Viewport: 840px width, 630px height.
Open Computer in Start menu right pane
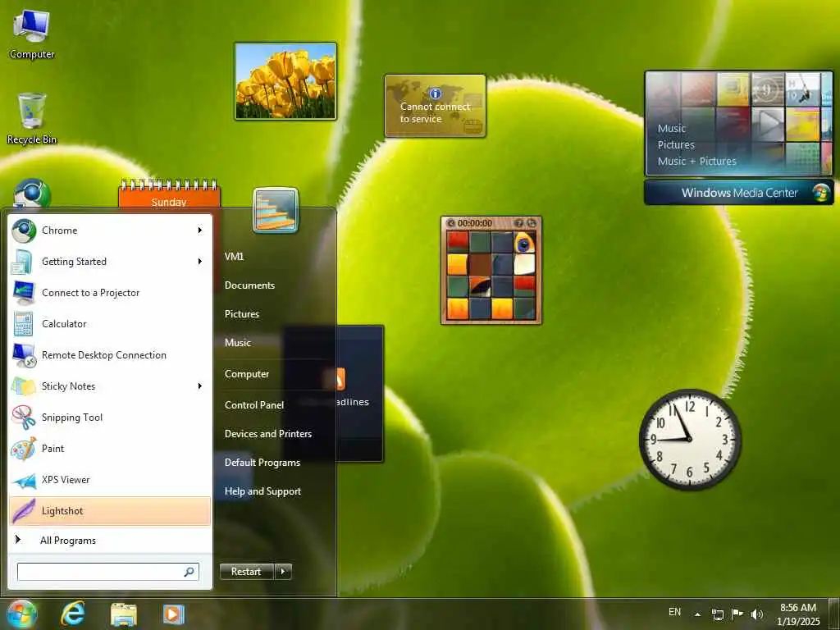(246, 374)
